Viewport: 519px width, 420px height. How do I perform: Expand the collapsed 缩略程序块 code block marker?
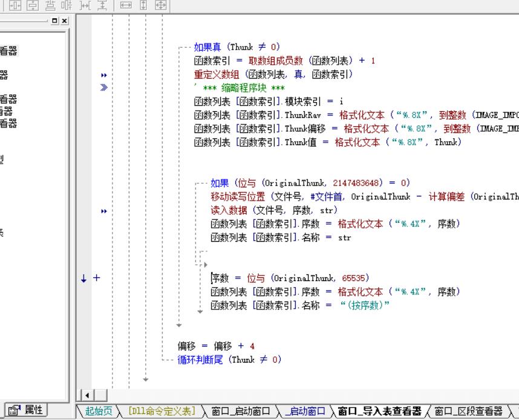tap(103, 88)
